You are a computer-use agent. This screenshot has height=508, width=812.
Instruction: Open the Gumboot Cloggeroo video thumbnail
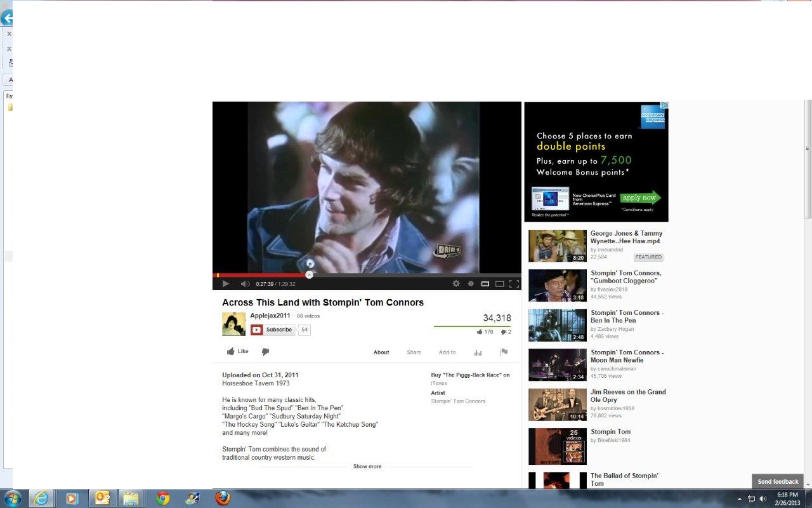click(x=558, y=286)
